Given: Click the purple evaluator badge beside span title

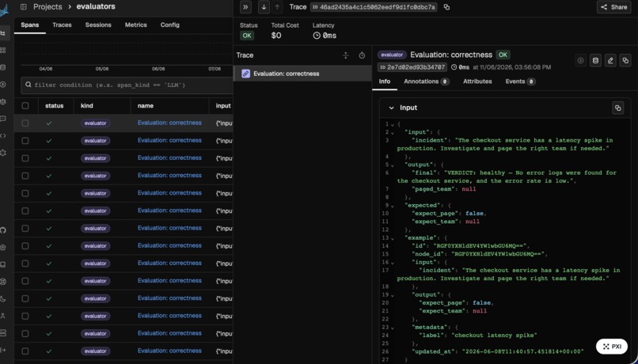Looking at the screenshot, I should pos(391,55).
